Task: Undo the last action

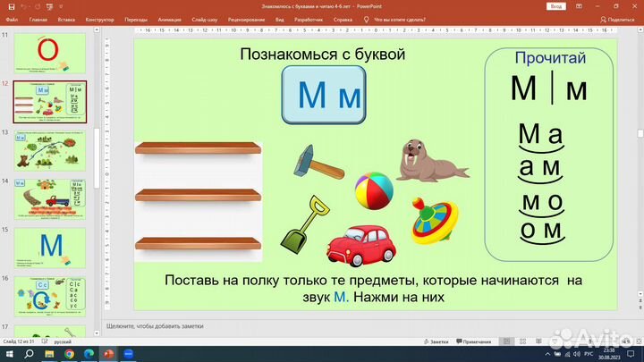Action: click(23, 6)
